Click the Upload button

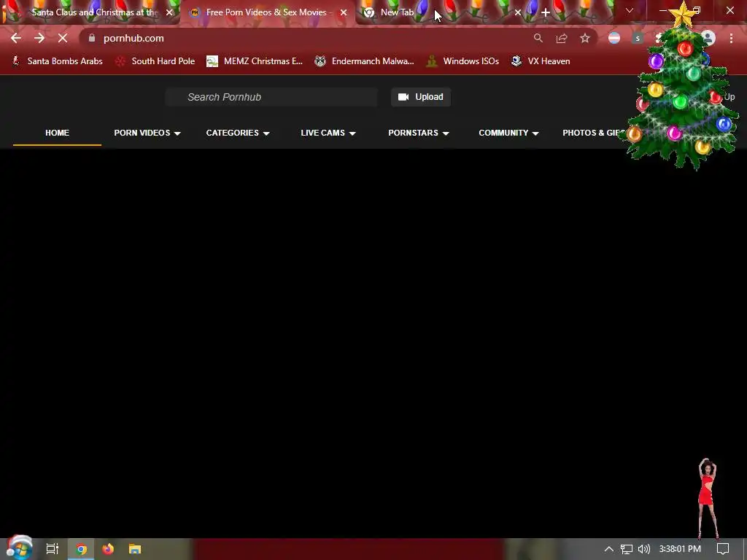(421, 97)
